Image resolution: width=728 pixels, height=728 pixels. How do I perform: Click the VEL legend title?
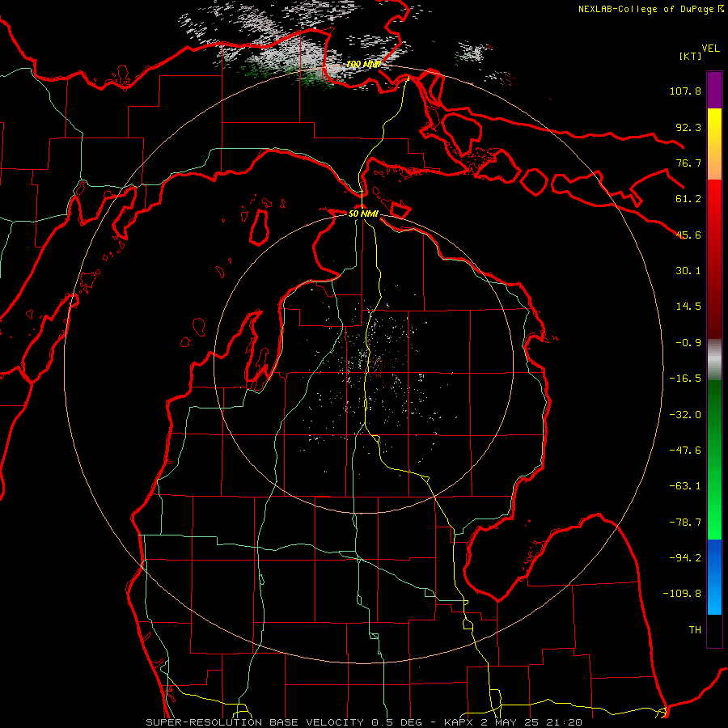pos(711,48)
